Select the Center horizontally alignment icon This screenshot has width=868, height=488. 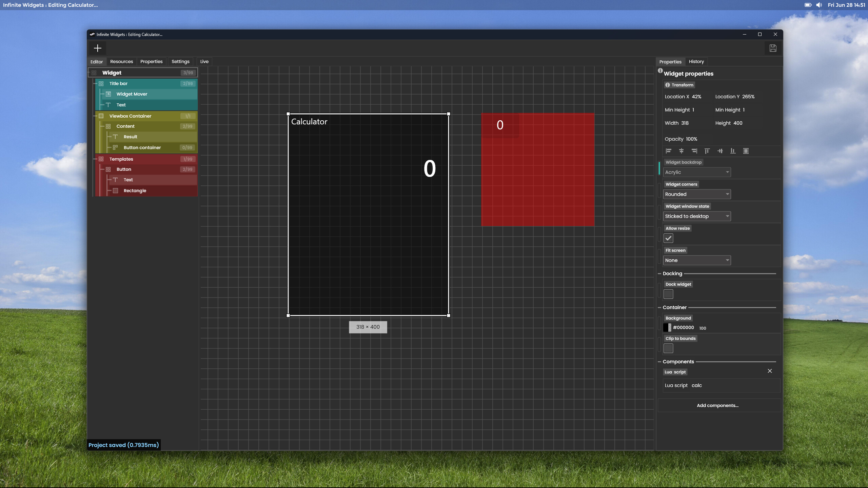coord(682,151)
